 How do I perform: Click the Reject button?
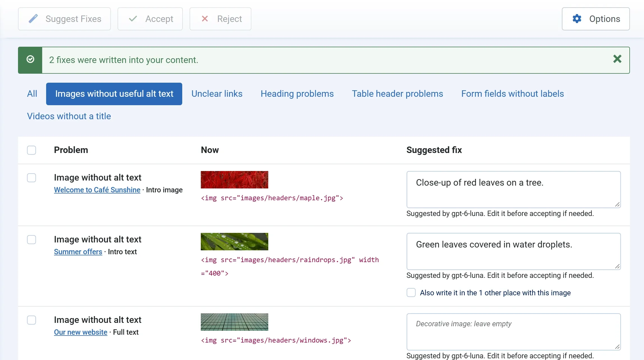(x=220, y=19)
